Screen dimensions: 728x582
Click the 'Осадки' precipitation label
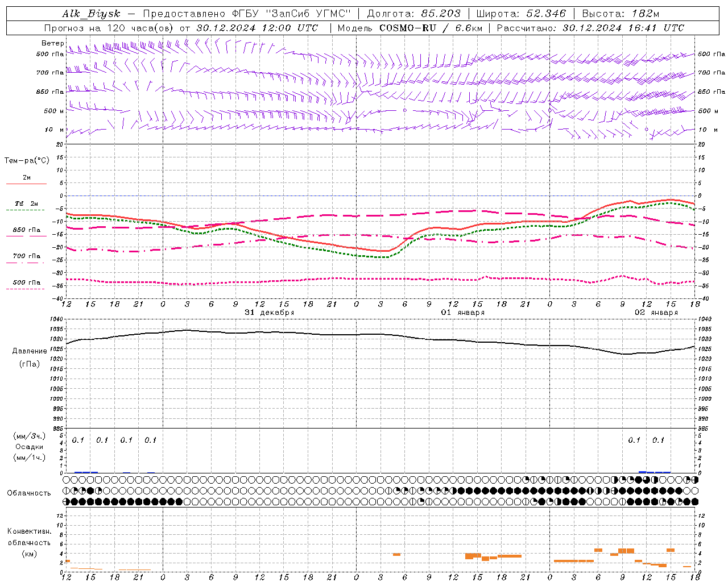[x=30, y=447]
